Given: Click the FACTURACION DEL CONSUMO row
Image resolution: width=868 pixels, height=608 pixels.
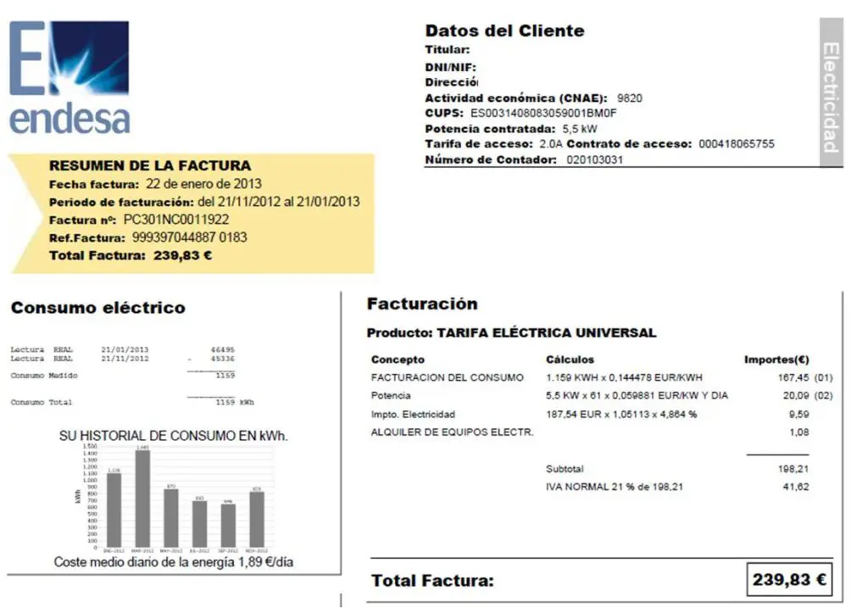Looking at the screenshot, I should click(x=447, y=377).
